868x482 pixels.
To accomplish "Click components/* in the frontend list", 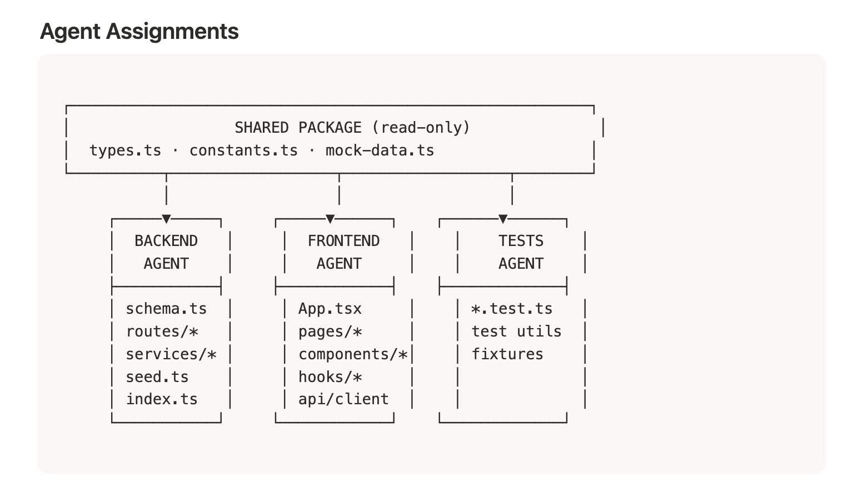I will tap(353, 354).
